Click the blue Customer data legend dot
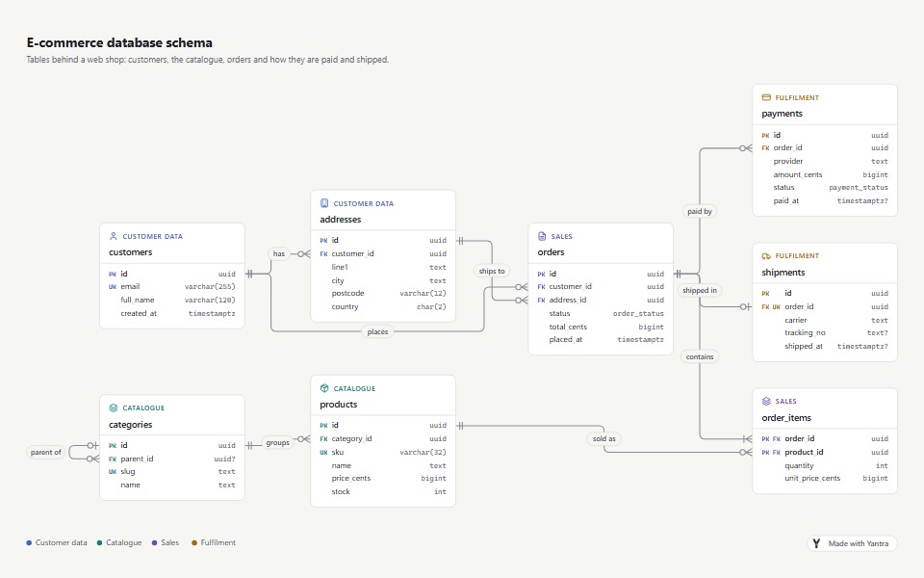 coord(29,542)
